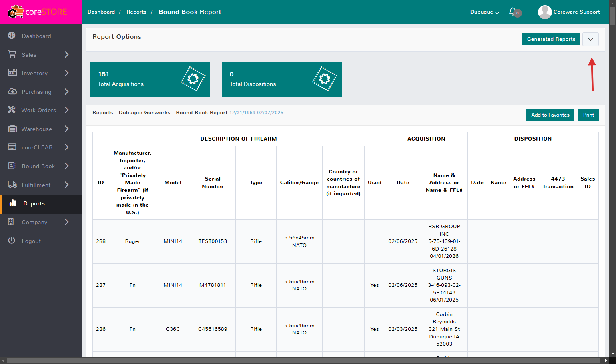Click the 0 Total Dispositions card
616x364 pixels.
282,79
